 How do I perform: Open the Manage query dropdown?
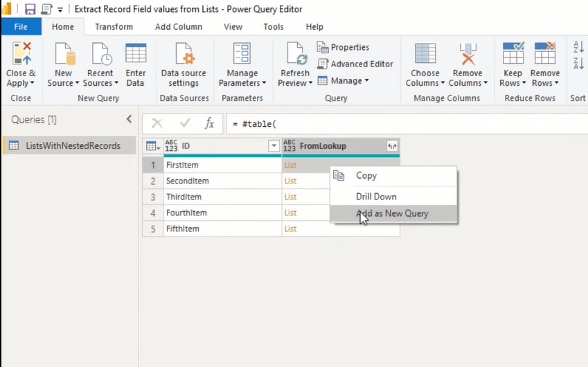coord(343,80)
